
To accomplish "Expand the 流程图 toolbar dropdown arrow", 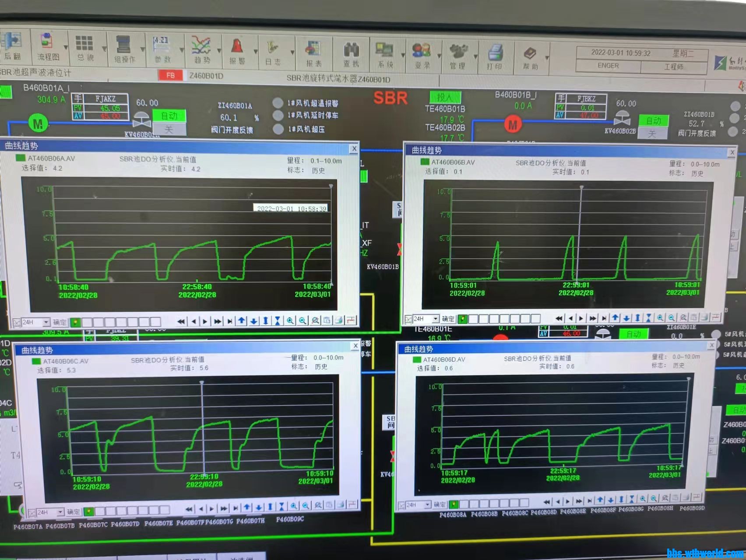I will (66, 47).
